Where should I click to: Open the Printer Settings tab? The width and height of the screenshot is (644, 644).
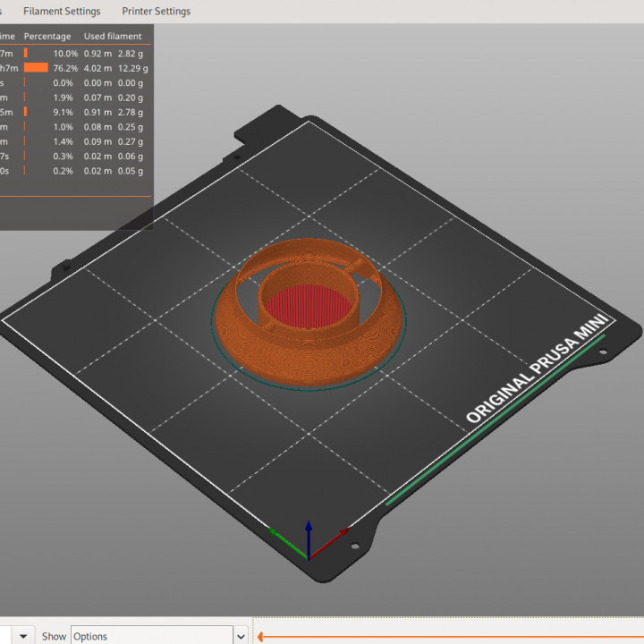pos(156,11)
